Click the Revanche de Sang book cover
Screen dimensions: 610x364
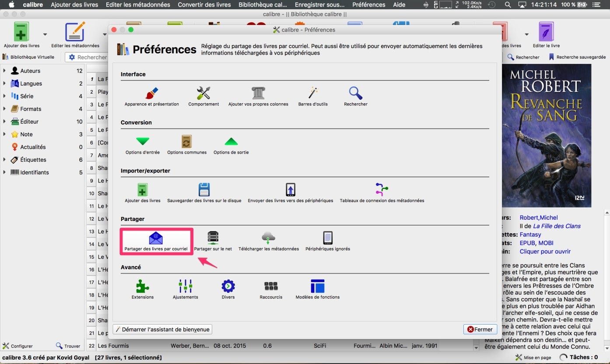pyautogui.click(x=546, y=136)
